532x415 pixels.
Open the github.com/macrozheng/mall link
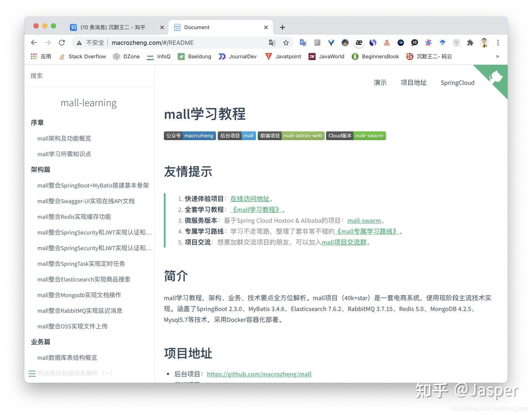pos(259,374)
